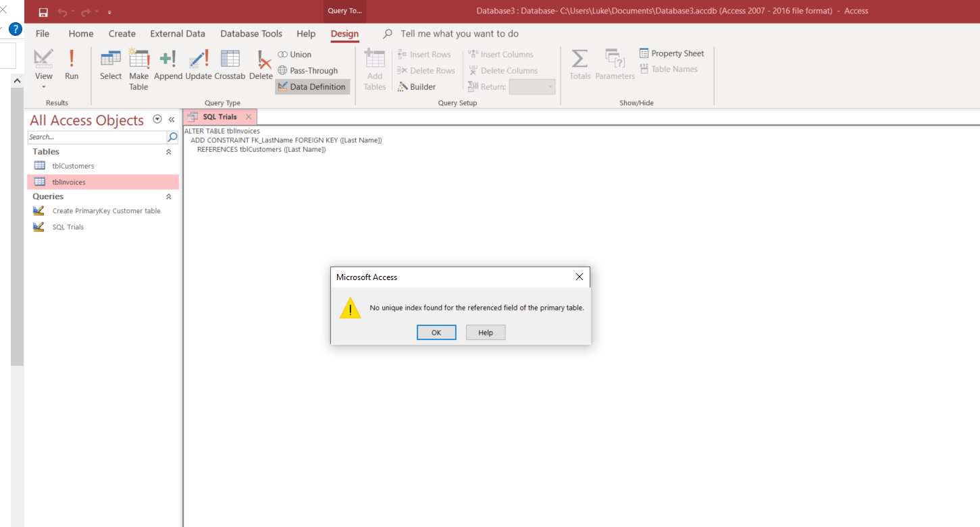Toggle the Property Sheet pane
This screenshot has height=527, width=980.
coord(672,54)
